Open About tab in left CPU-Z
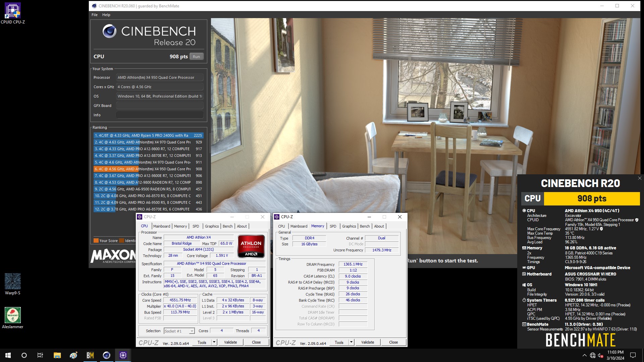Image resolution: width=644 pixels, height=362 pixels. pos(242,226)
